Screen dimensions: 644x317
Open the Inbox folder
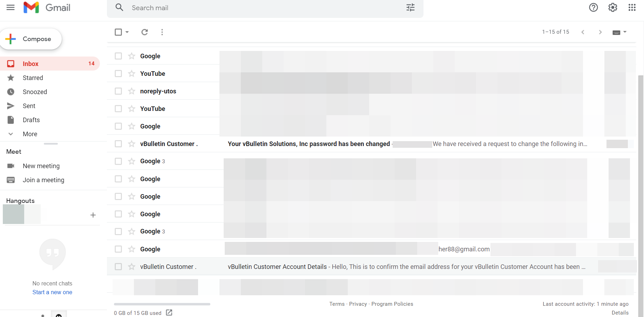point(50,64)
